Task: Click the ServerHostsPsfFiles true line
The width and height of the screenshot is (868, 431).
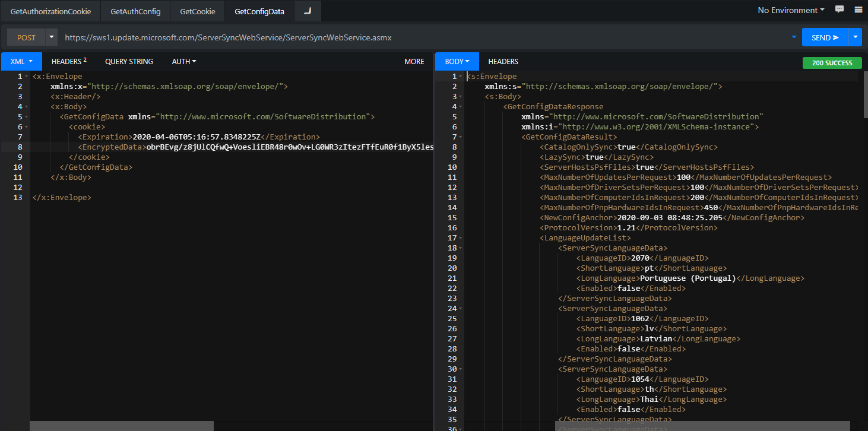Action: pyautogui.click(x=647, y=167)
